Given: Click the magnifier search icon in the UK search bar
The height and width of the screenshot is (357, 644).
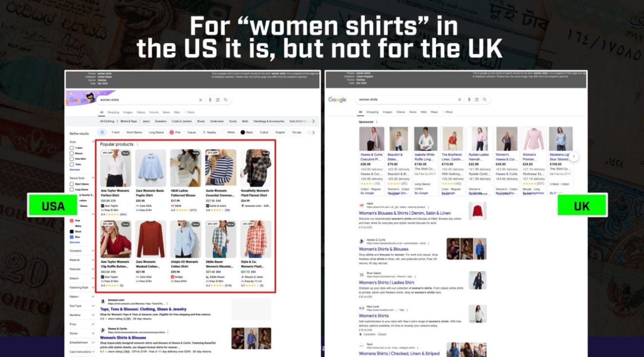Looking at the screenshot, I should (x=484, y=99).
